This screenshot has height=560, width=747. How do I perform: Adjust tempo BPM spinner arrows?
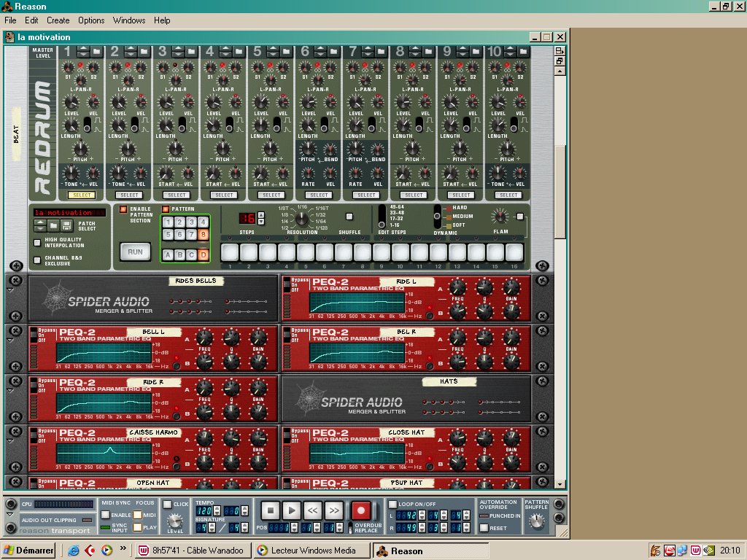pyautogui.click(x=217, y=510)
